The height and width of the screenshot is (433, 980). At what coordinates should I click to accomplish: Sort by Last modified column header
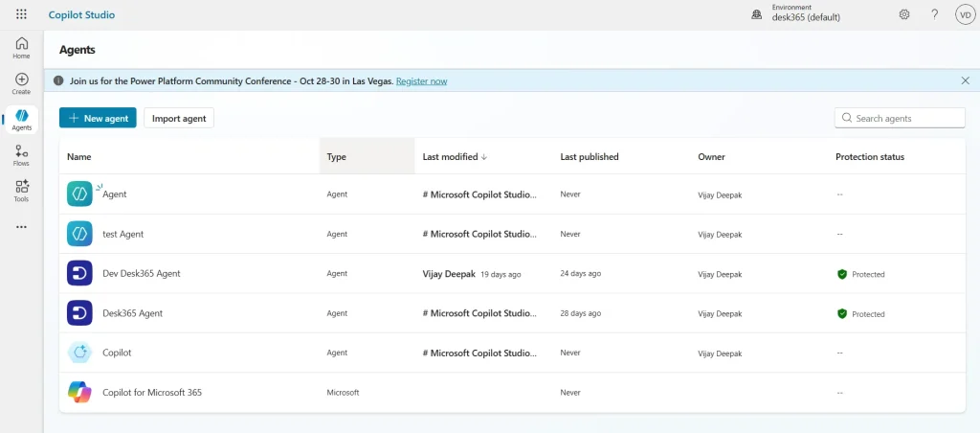tap(455, 157)
